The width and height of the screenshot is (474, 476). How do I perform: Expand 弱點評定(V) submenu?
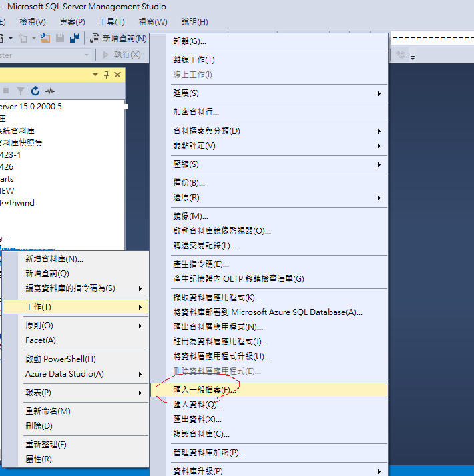[269, 146]
